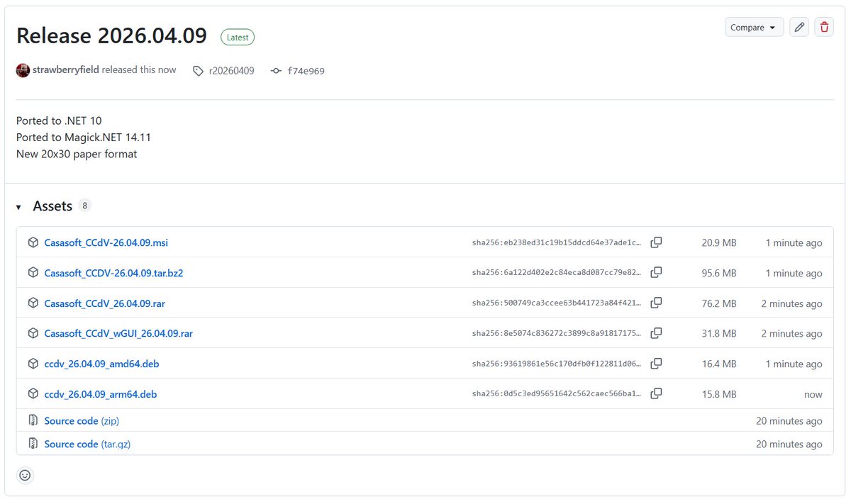Viewport: 851px width, 504px height.
Task: Click the Assets count badge 8
Action: pos(84,206)
